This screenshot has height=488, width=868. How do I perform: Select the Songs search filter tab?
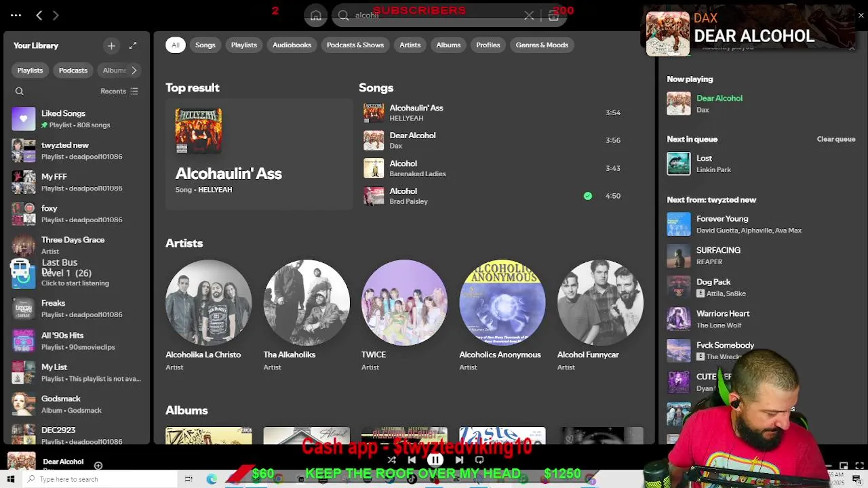(205, 45)
